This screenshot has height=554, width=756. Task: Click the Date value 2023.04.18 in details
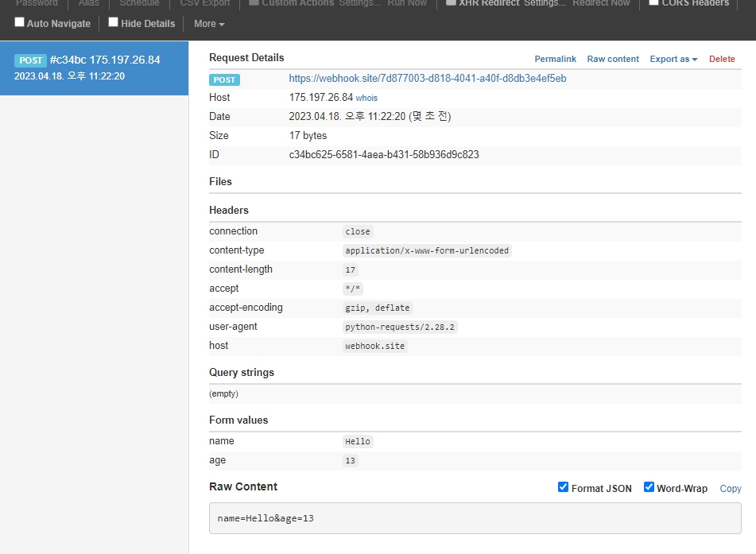[370, 117]
